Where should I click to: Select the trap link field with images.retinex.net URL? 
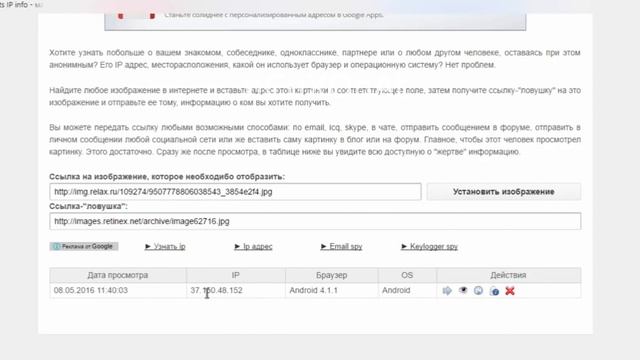[315, 221]
